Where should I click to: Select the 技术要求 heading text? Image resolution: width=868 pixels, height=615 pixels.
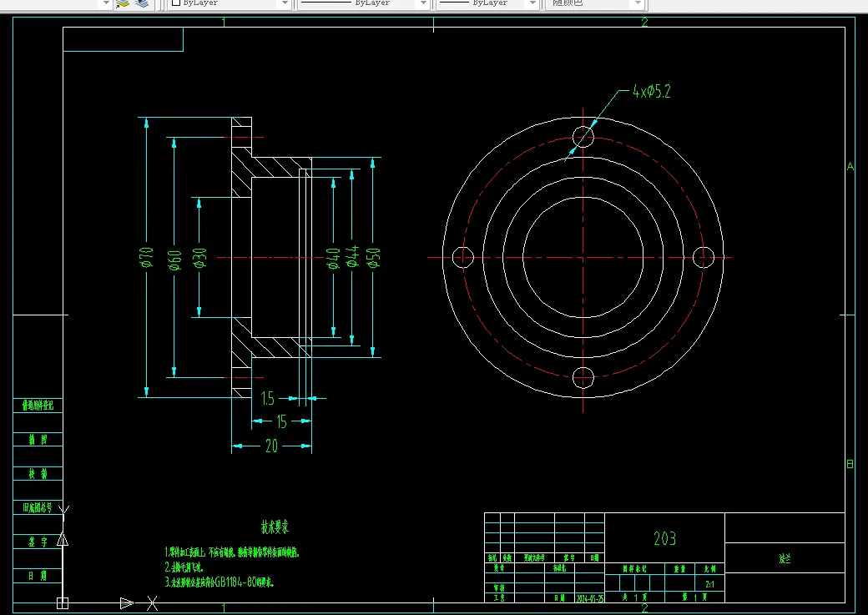click(275, 527)
